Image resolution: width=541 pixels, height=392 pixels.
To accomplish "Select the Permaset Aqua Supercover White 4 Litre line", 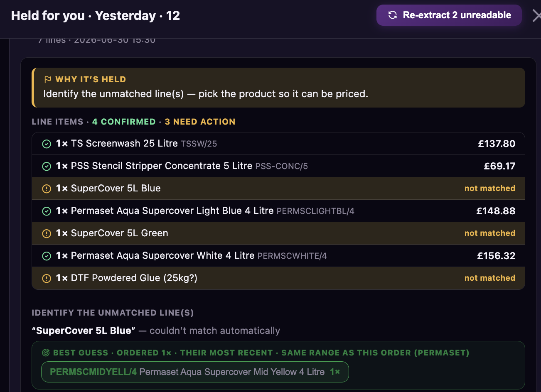I will (278, 256).
